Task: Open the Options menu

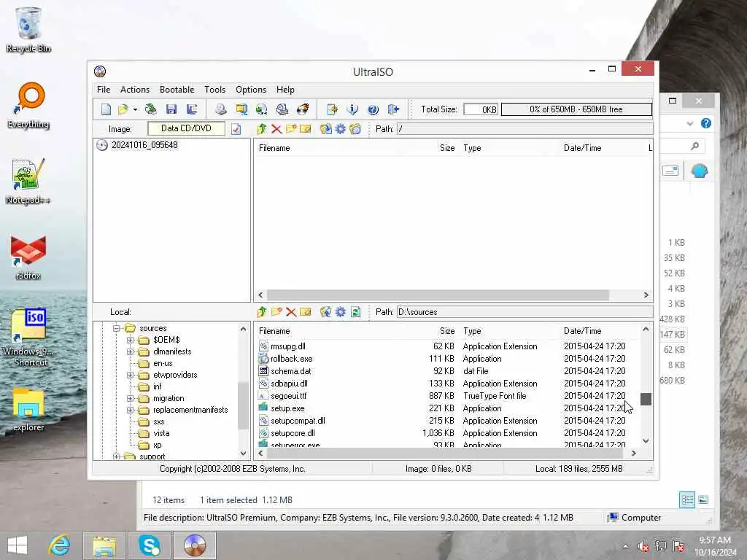Action: (251, 90)
